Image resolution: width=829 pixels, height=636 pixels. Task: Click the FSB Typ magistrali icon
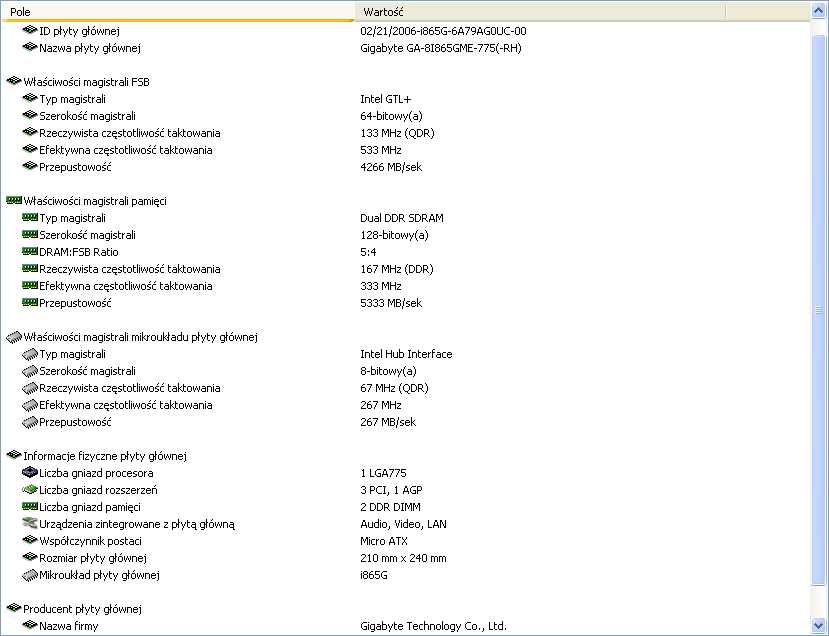point(30,98)
